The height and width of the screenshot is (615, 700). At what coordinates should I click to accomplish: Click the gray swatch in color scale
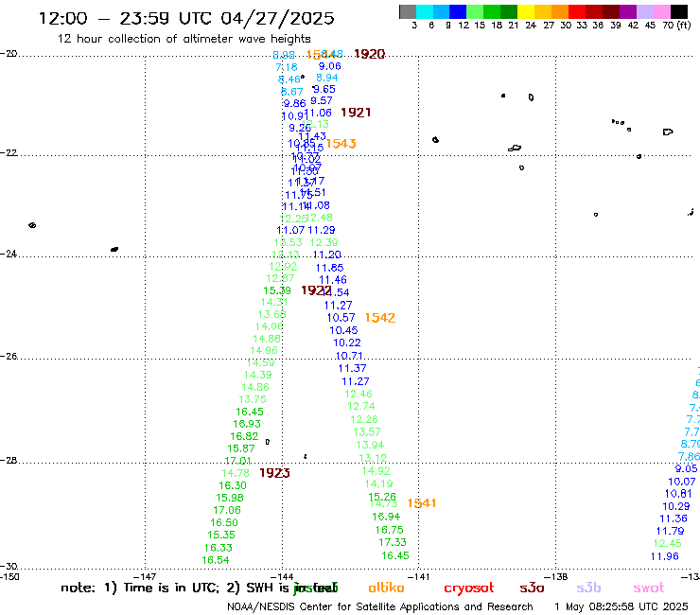408,11
